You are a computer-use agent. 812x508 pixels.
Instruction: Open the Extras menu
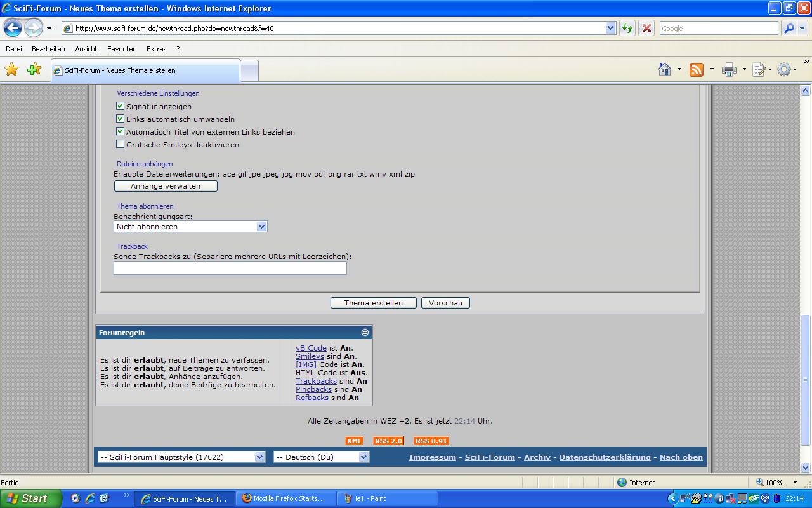pos(156,49)
